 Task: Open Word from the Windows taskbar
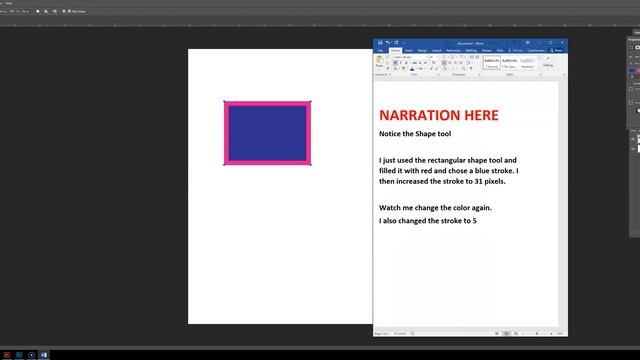point(44,355)
